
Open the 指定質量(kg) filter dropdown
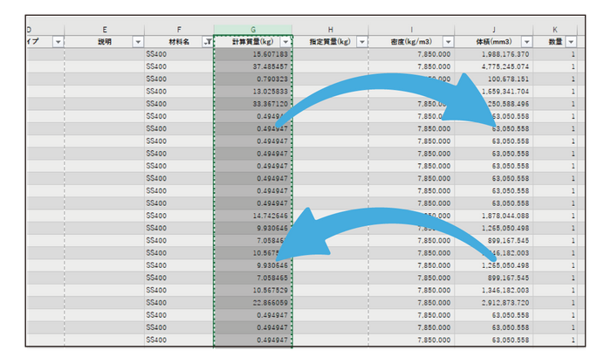(360, 42)
